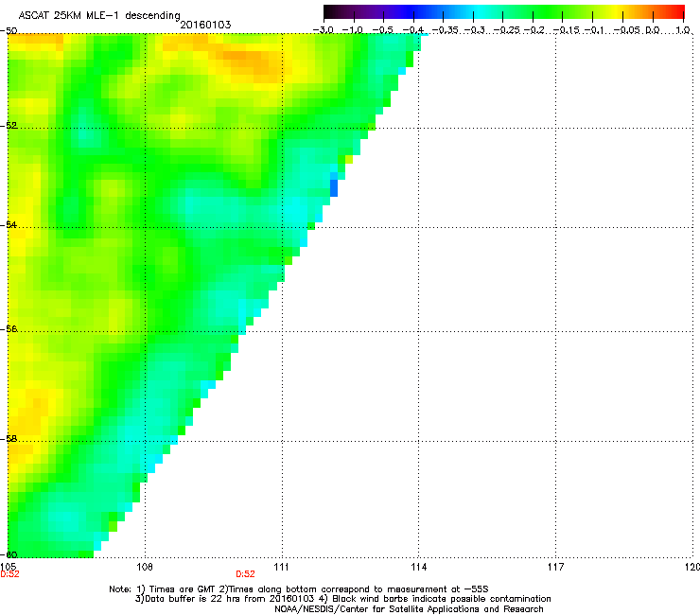Click the dark blue data cell on the swath edge
This screenshot has height=615, width=700.
[x=334, y=188]
